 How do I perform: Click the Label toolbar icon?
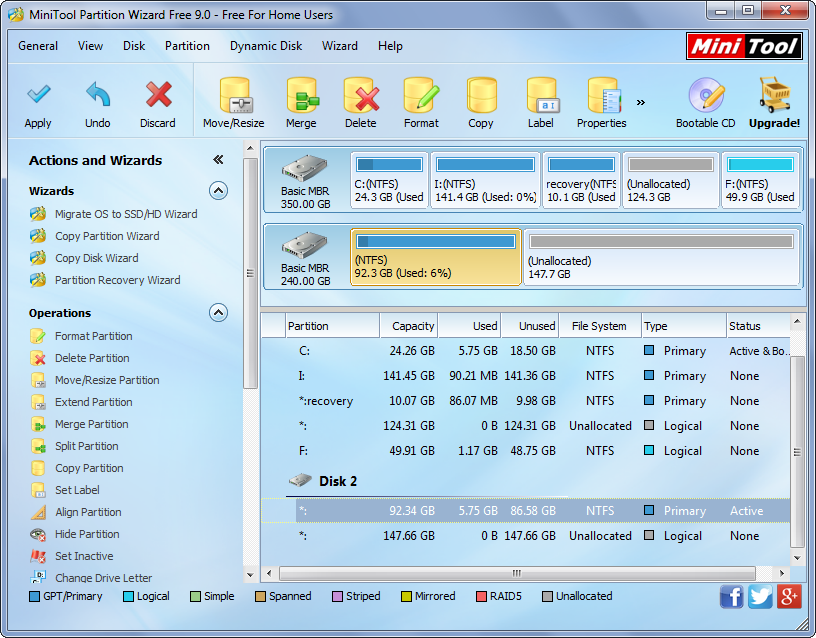(542, 95)
